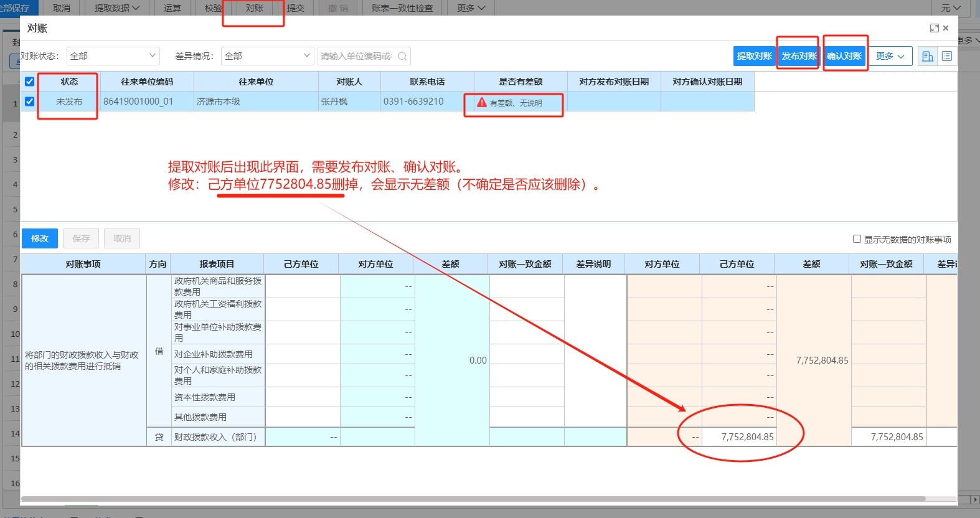Screen dimensions: 980x518
Task: Click 运算 in the background toolbar
Action: click(172, 8)
